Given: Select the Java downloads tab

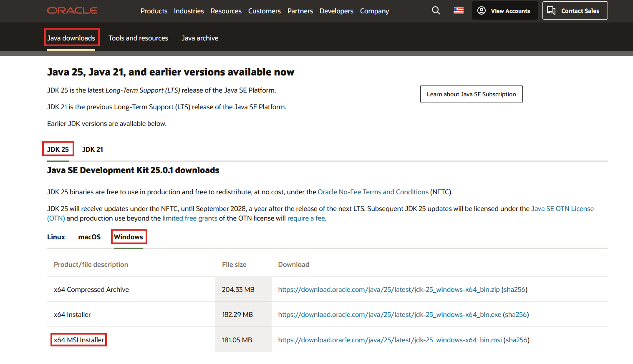Looking at the screenshot, I should (x=71, y=38).
